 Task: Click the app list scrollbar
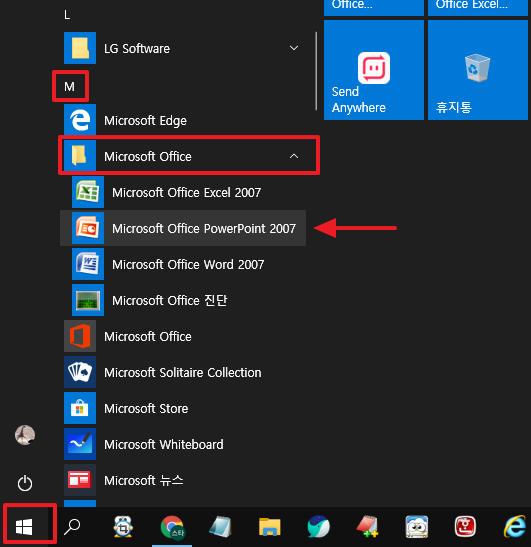tap(316, 71)
